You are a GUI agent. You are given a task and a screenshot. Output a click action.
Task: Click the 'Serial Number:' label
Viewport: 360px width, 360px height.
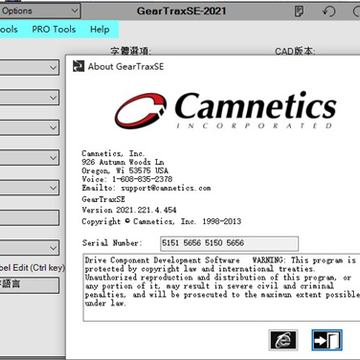point(112,243)
